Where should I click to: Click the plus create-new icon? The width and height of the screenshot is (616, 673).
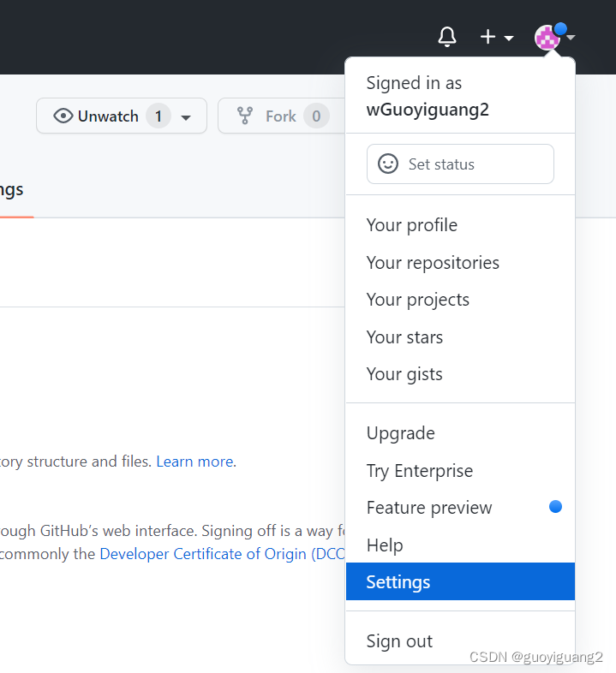[x=487, y=37]
